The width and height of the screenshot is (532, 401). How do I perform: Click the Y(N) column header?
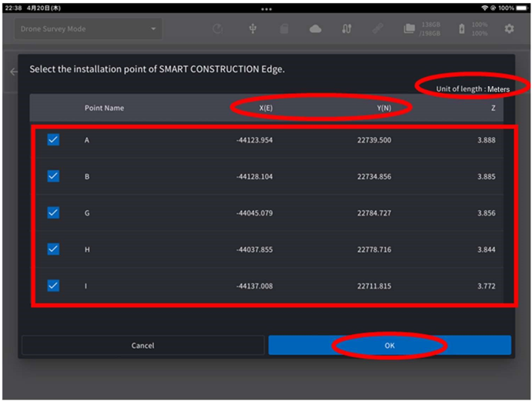(383, 108)
